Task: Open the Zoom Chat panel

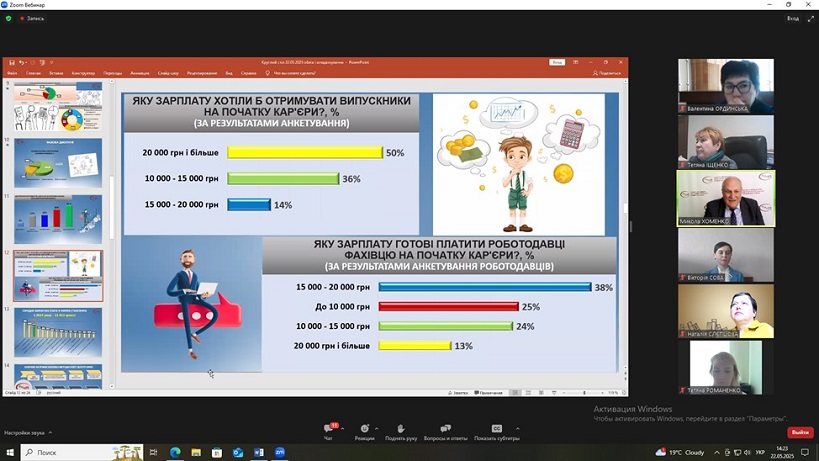Action: [329, 431]
